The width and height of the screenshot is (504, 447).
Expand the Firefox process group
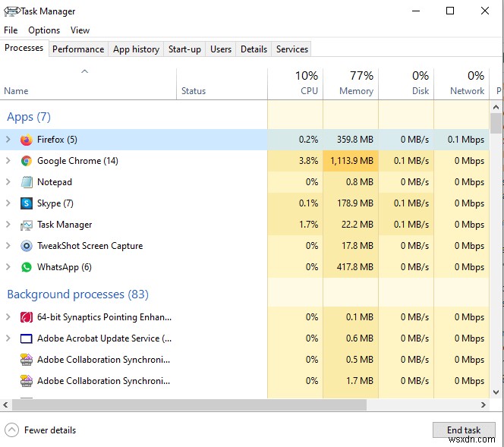click(x=8, y=140)
